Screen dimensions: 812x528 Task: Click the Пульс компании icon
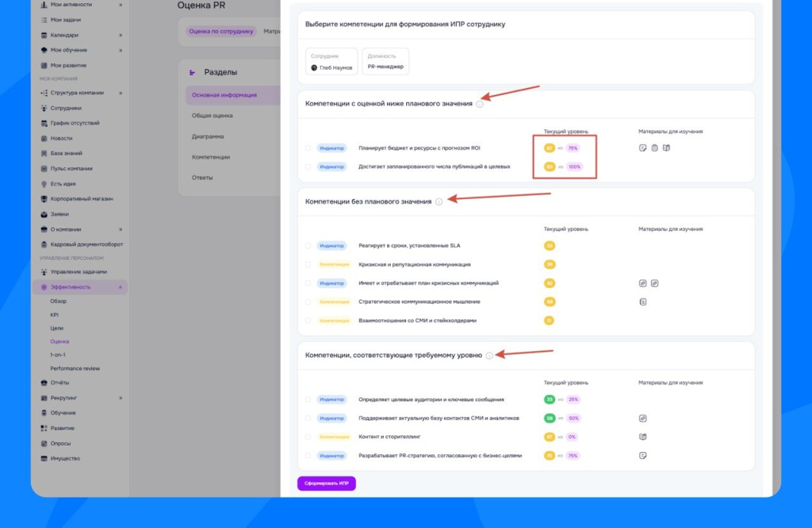pyautogui.click(x=44, y=168)
